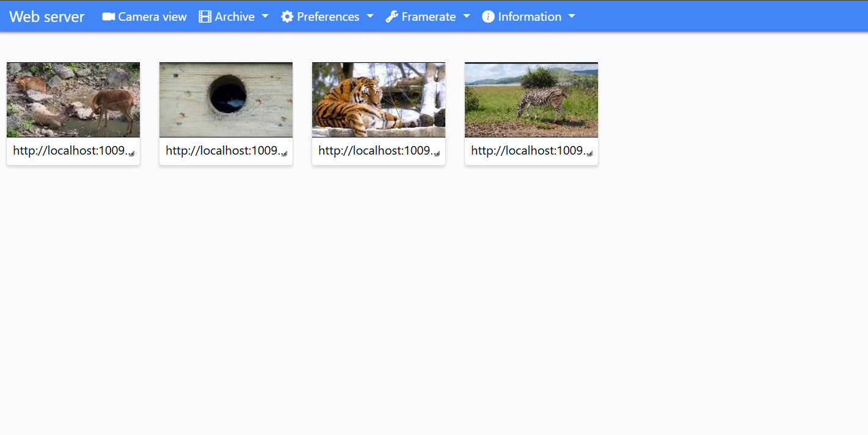The image size is (868, 435).
Task: Go to the Web server home link
Action: pos(47,16)
